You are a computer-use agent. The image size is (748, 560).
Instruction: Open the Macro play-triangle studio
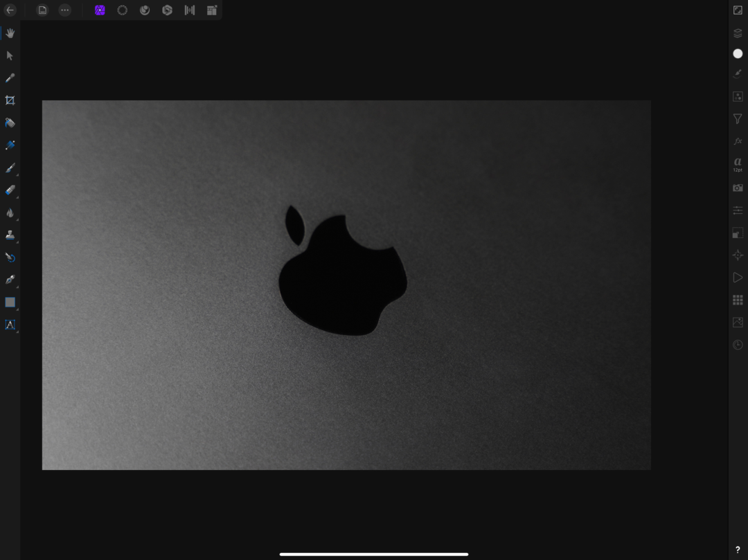[x=738, y=278]
